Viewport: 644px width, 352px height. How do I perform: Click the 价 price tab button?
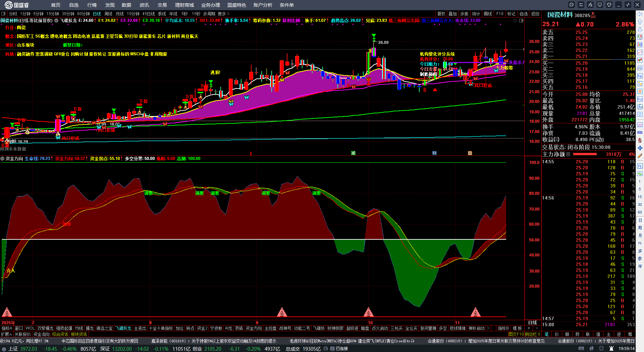click(557, 334)
